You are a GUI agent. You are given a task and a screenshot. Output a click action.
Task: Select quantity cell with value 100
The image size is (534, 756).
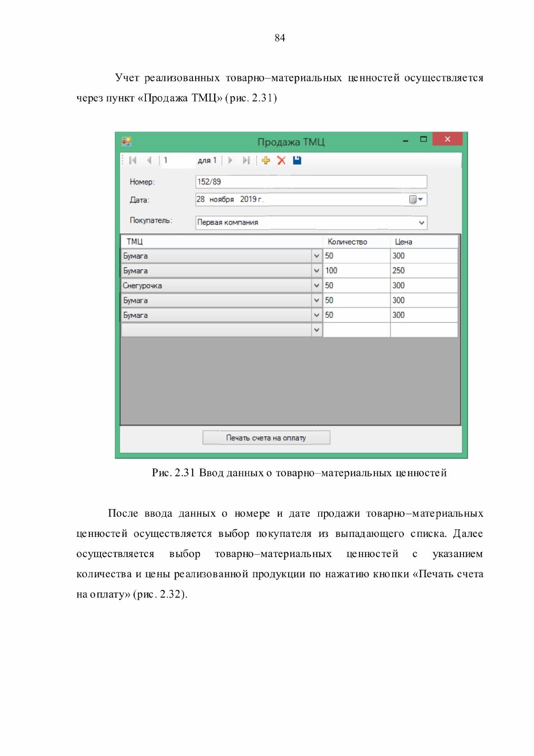click(x=356, y=271)
